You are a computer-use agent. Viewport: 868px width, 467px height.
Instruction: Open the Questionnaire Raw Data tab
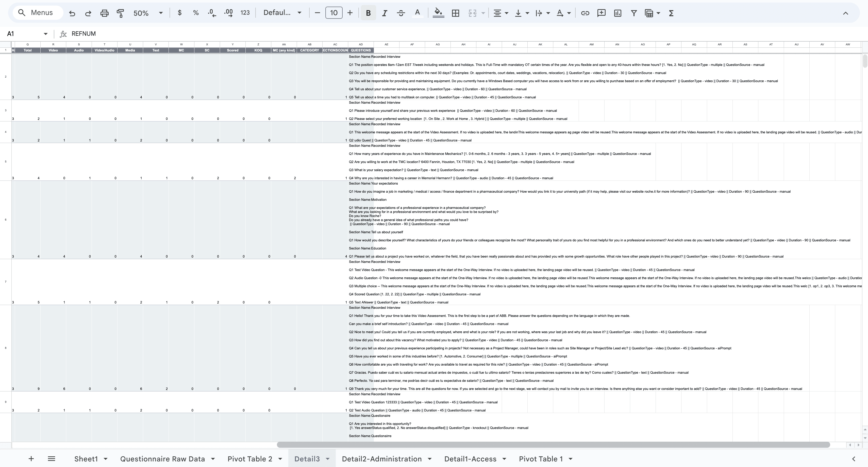click(162, 459)
